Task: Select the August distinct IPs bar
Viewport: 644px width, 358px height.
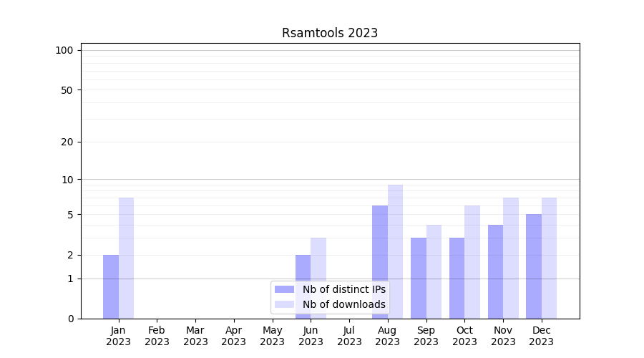Action: click(x=380, y=261)
